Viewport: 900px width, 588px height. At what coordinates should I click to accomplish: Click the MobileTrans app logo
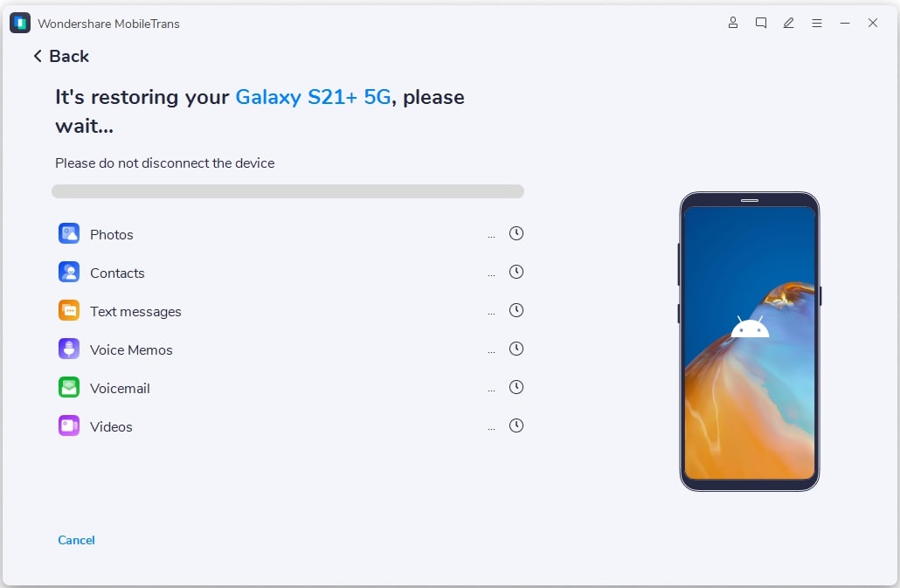coord(20,23)
